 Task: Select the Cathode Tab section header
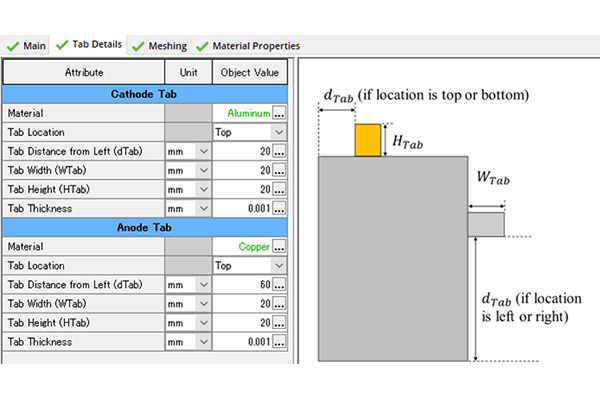click(145, 94)
